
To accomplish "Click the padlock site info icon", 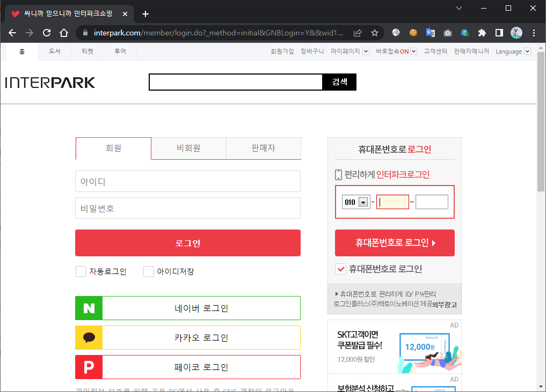I will (85, 33).
